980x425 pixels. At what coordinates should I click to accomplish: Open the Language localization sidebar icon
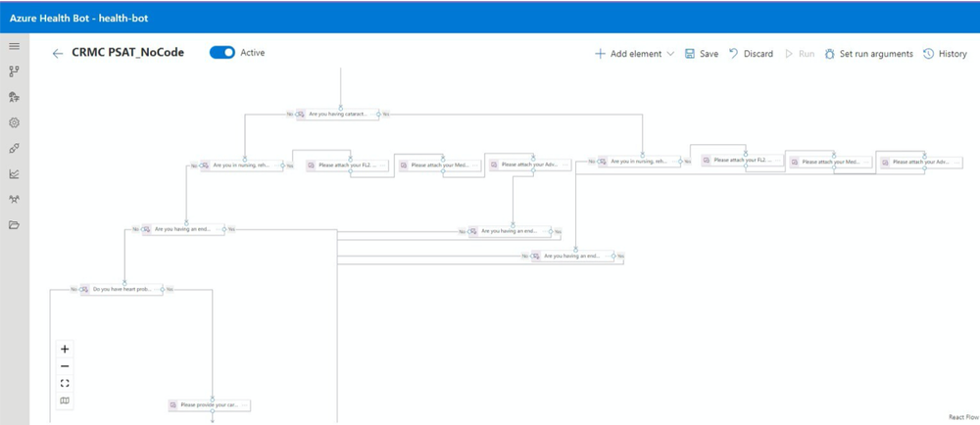(x=14, y=97)
